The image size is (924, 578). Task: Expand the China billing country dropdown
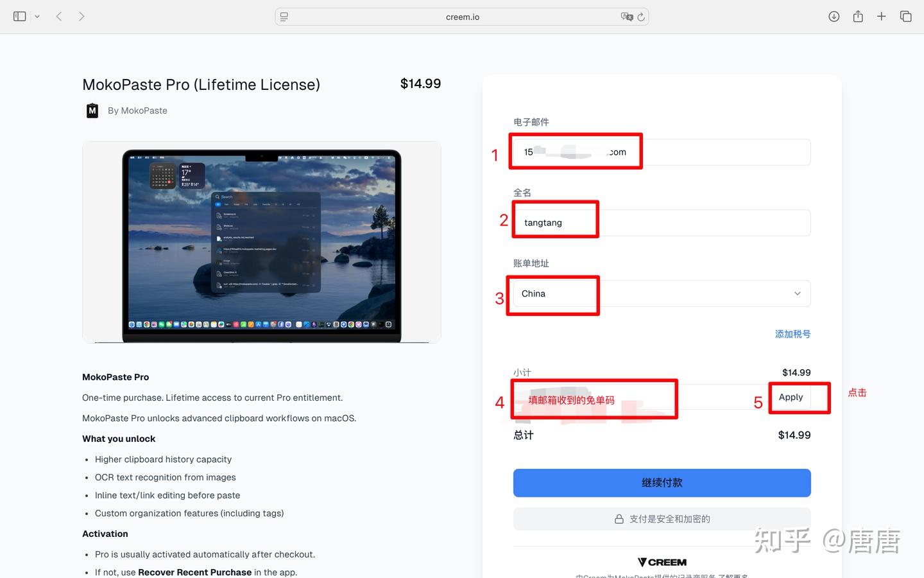pos(662,293)
